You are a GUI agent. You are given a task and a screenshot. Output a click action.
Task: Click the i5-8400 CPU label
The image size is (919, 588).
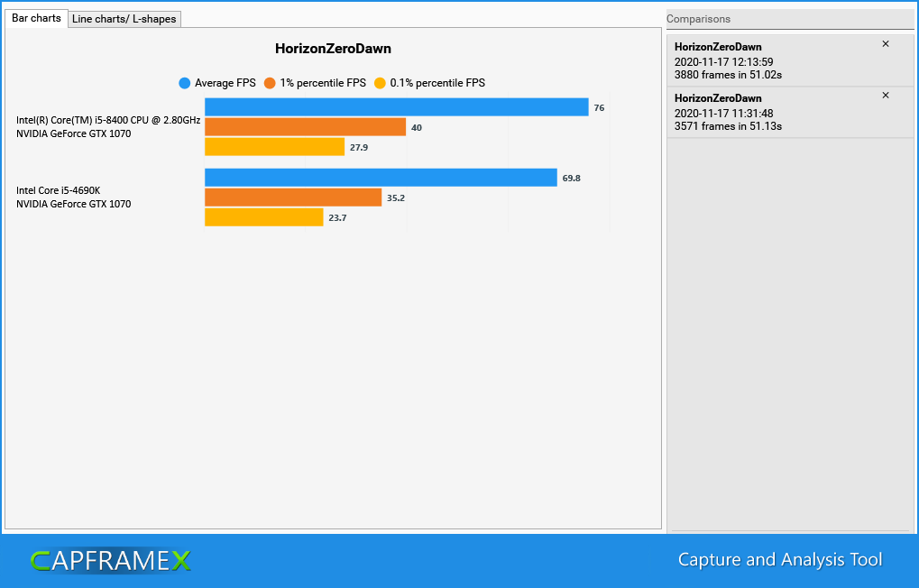click(x=108, y=120)
